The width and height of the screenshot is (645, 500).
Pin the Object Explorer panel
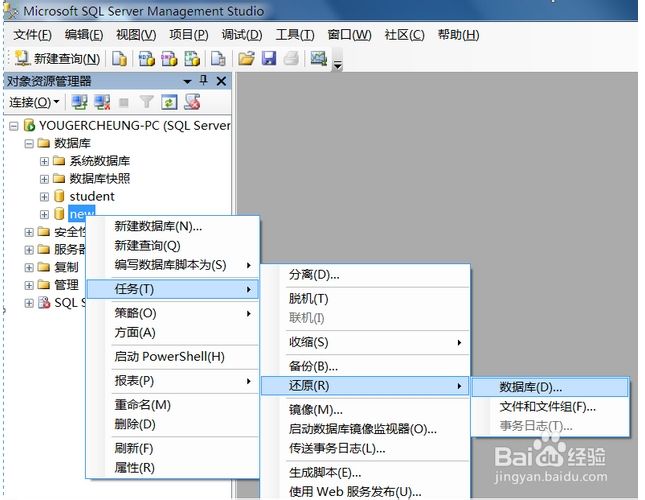point(203,80)
